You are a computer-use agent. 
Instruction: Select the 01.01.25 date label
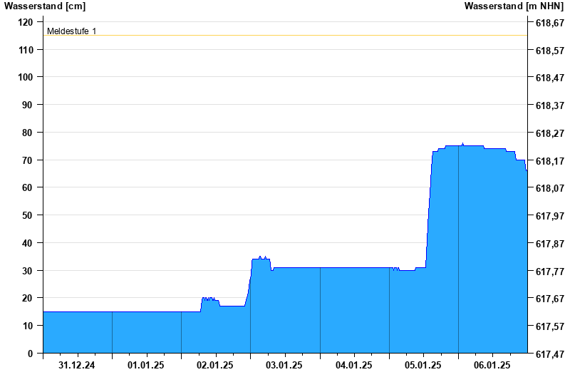coord(146,366)
